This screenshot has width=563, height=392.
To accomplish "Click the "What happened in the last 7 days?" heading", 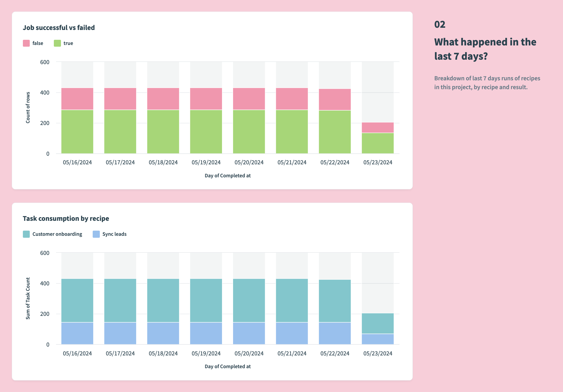I will coord(485,49).
